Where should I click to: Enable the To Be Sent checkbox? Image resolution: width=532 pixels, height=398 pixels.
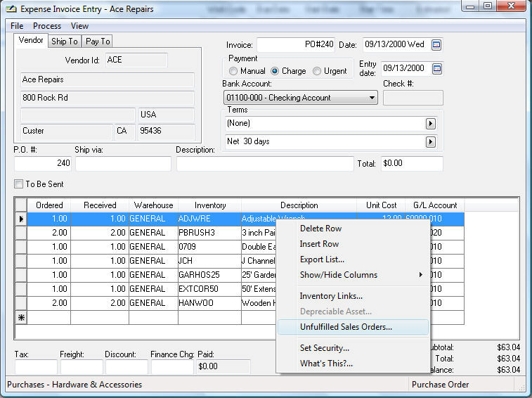[x=19, y=184]
